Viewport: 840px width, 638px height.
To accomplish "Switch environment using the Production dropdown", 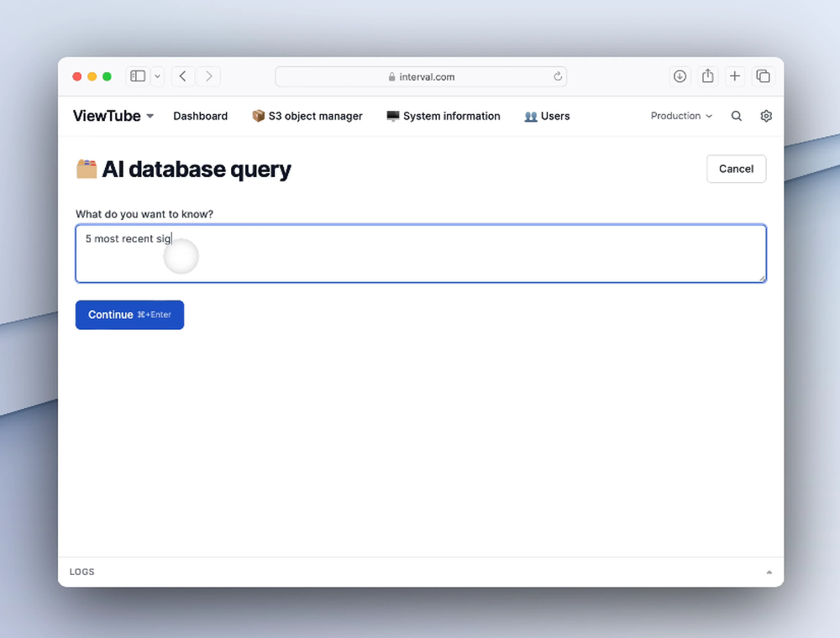I will 681,116.
